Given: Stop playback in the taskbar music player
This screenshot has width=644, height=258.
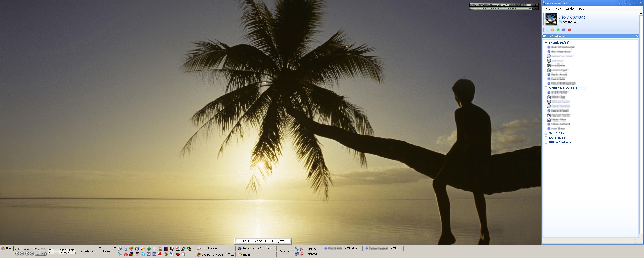Looking at the screenshot, I should point(22,254).
